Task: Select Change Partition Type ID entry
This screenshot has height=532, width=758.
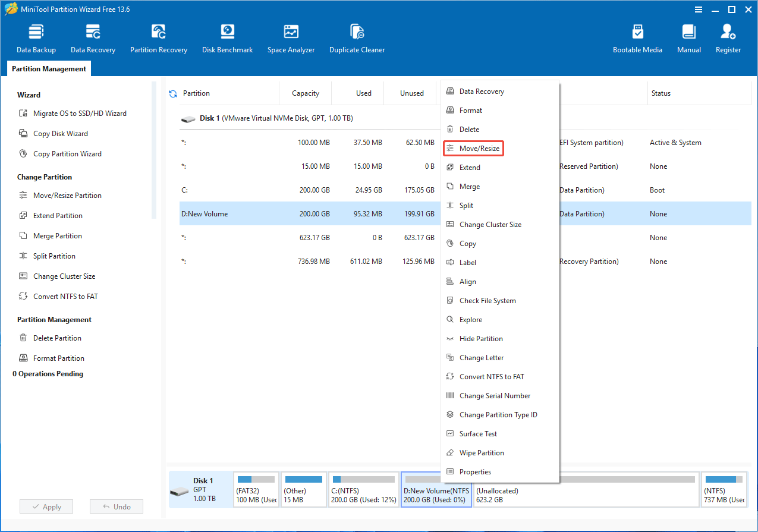Action: 499,415
